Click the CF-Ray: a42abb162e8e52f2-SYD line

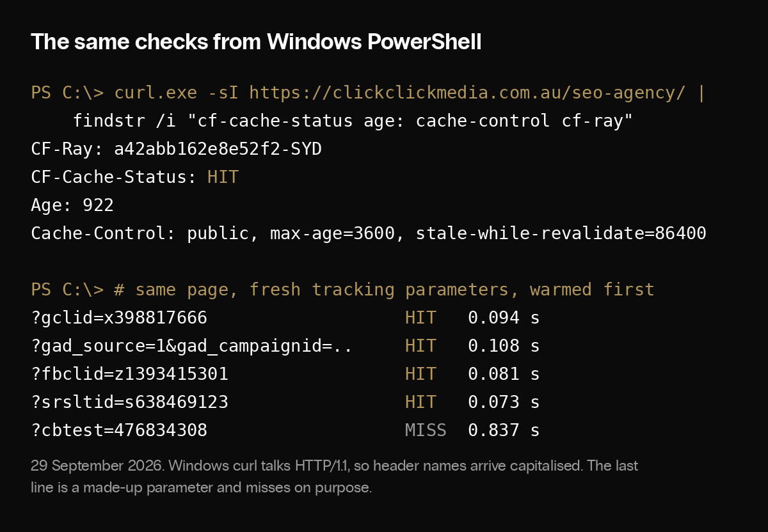coord(176,149)
